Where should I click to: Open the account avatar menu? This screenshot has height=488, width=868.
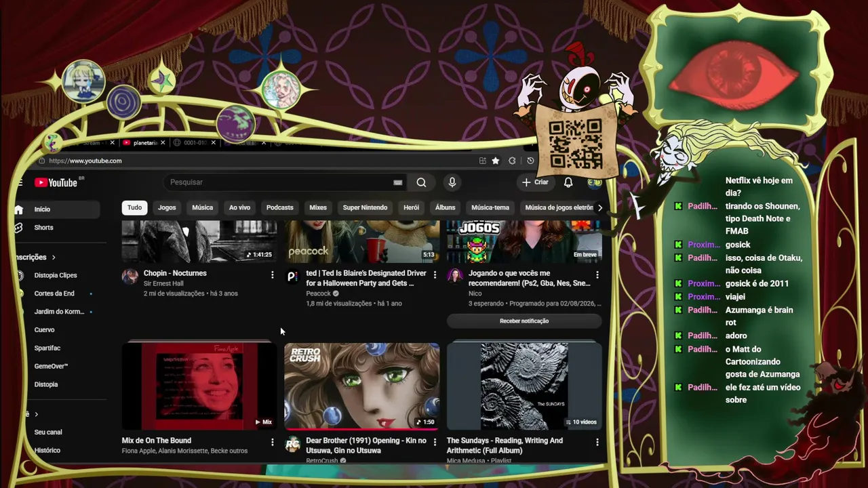594,182
